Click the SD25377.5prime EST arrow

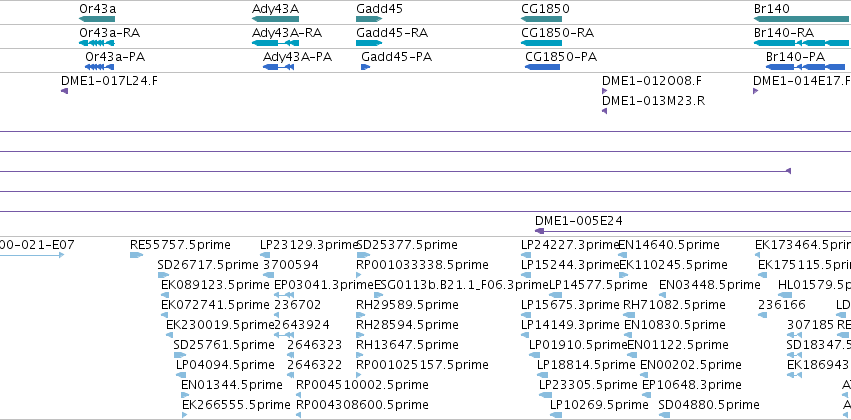[363, 255]
